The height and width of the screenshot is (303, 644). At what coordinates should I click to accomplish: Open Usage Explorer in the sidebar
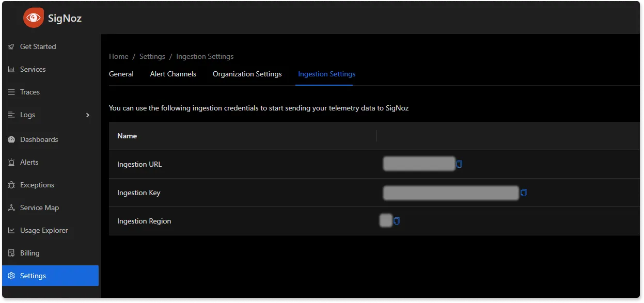[51, 230]
